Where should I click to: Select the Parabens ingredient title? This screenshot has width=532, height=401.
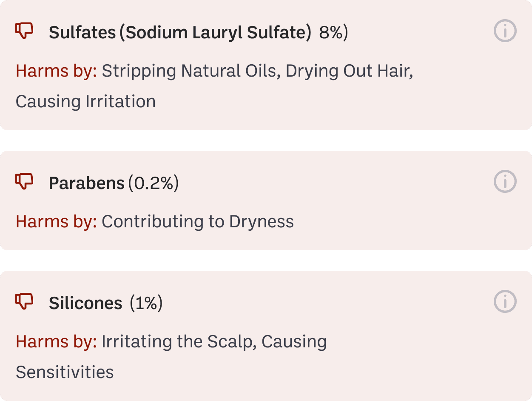tap(86, 183)
